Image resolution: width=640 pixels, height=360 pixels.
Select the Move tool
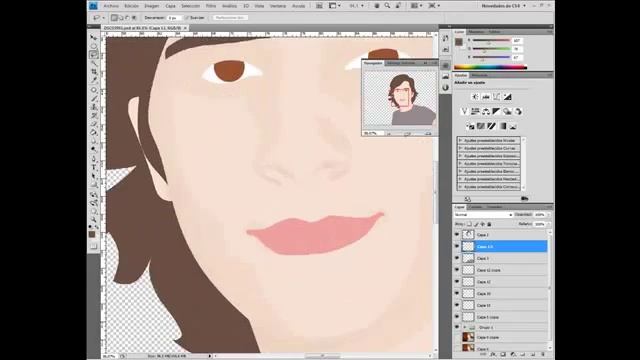tap(94, 37)
